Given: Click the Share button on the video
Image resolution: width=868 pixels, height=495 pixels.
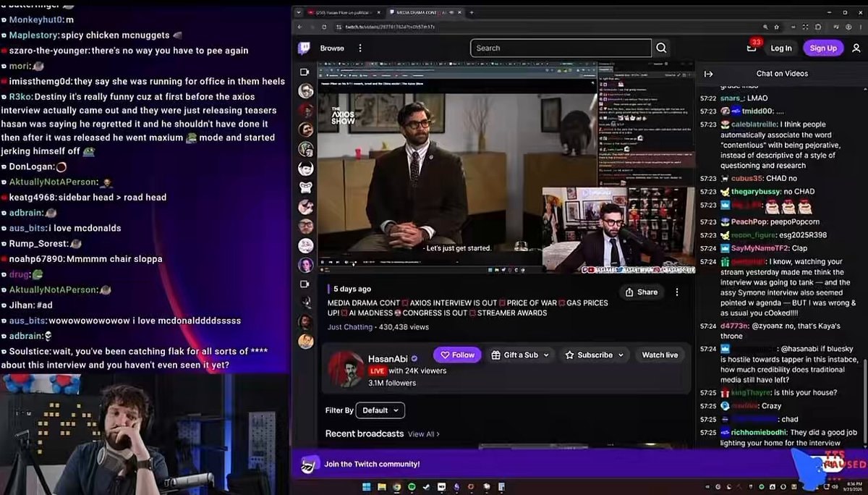Looking at the screenshot, I should [641, 292].
